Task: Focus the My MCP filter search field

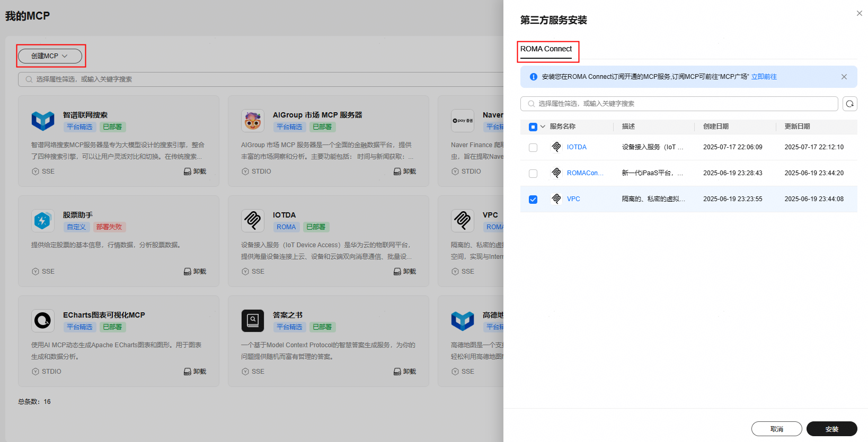Action: pos(261,79)
